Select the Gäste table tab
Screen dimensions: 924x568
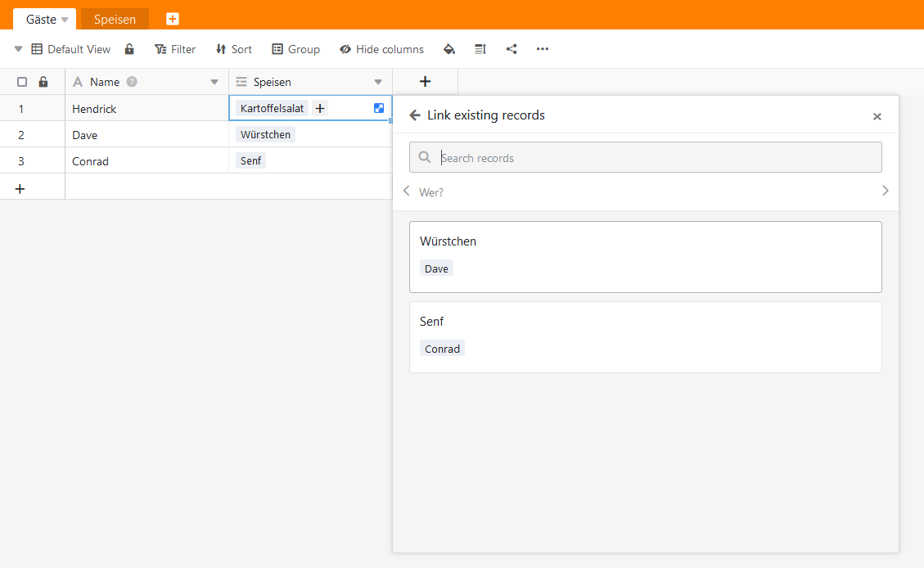click(41, 20)
